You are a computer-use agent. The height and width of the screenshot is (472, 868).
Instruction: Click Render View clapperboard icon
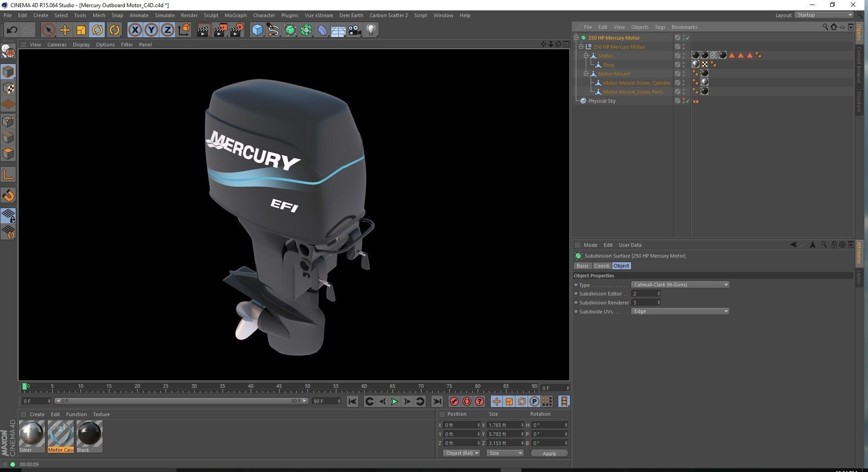click(x=203, y=30)
